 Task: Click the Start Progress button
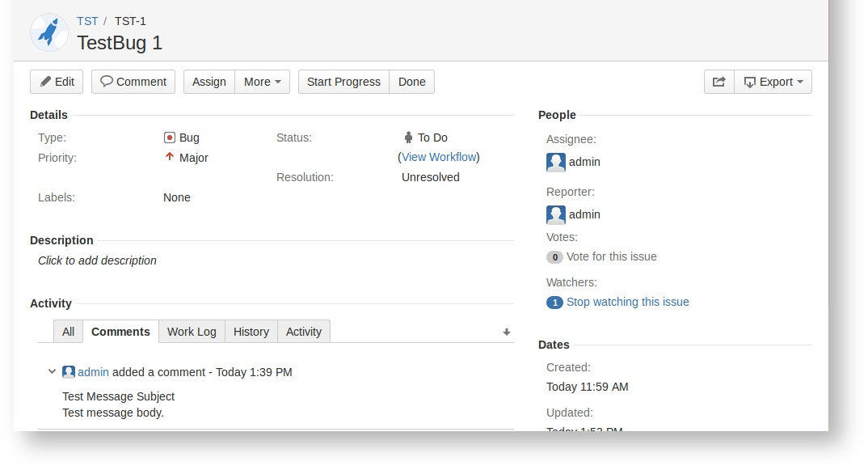pos(343,81)
